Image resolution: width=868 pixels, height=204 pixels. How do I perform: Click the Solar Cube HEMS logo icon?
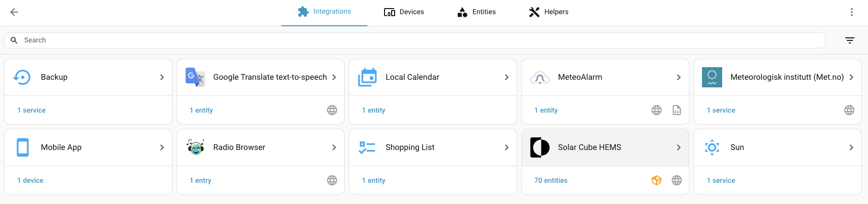click(x=540, y=147)
